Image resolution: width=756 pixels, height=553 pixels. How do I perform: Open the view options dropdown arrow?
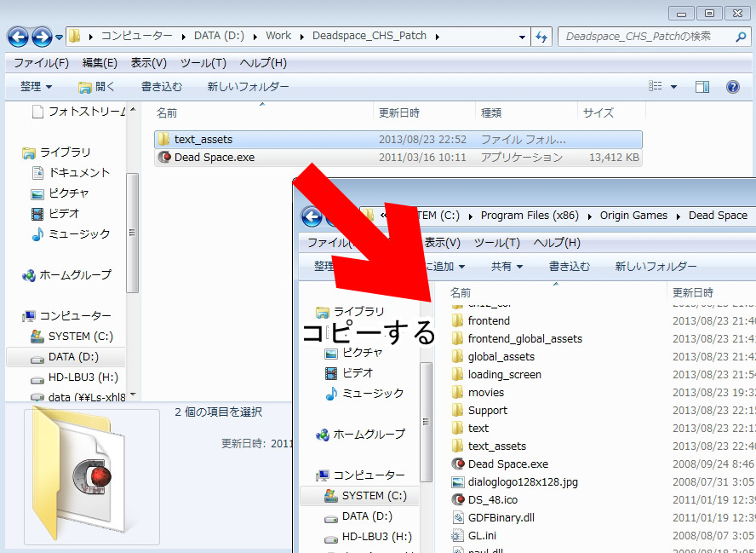click(673, 86)
